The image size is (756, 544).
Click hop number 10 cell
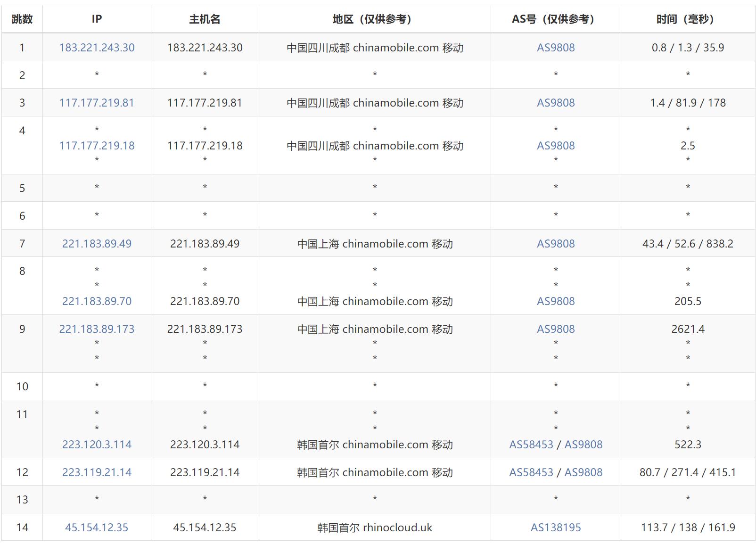[22, 387]
